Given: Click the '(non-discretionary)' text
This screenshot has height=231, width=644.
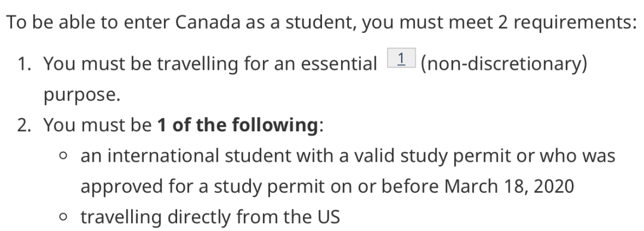Looking at the screenshot, I should click(x=504, y=64).
